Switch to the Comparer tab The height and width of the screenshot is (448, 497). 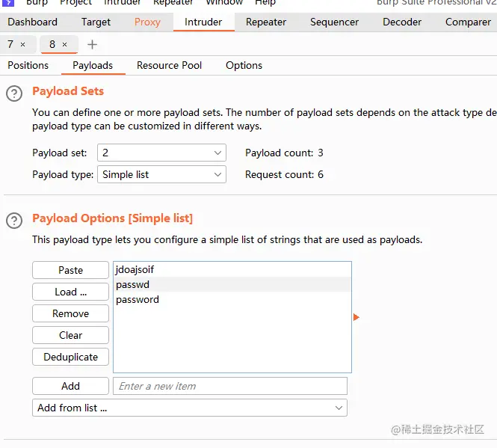click(468, 22)
